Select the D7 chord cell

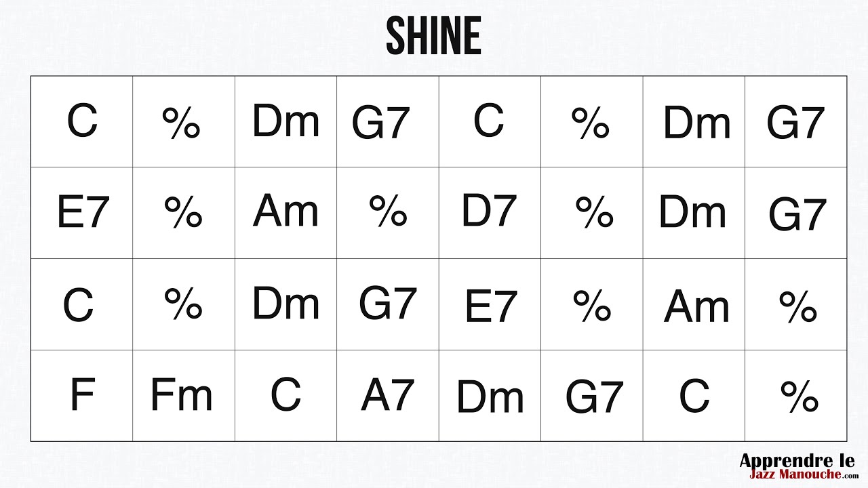[490, 213]
